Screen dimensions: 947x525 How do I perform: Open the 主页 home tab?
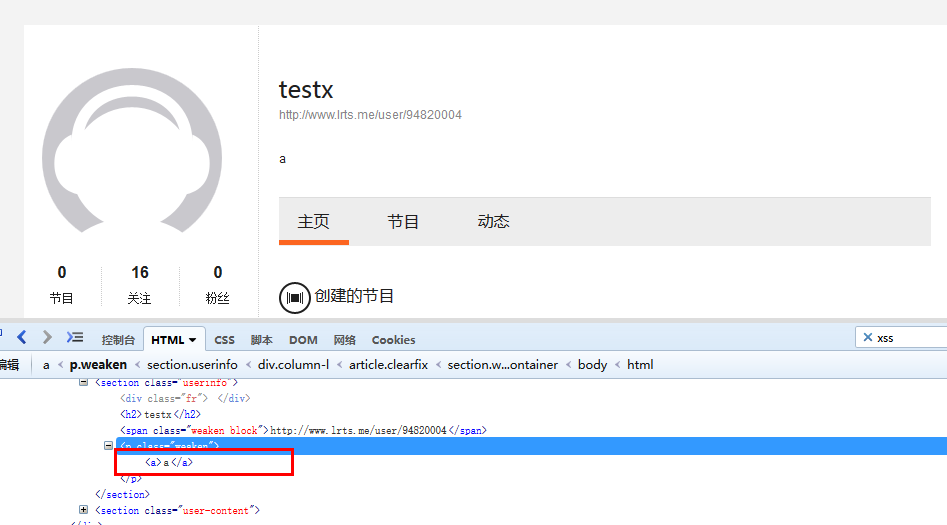click(x=313, y=222)
